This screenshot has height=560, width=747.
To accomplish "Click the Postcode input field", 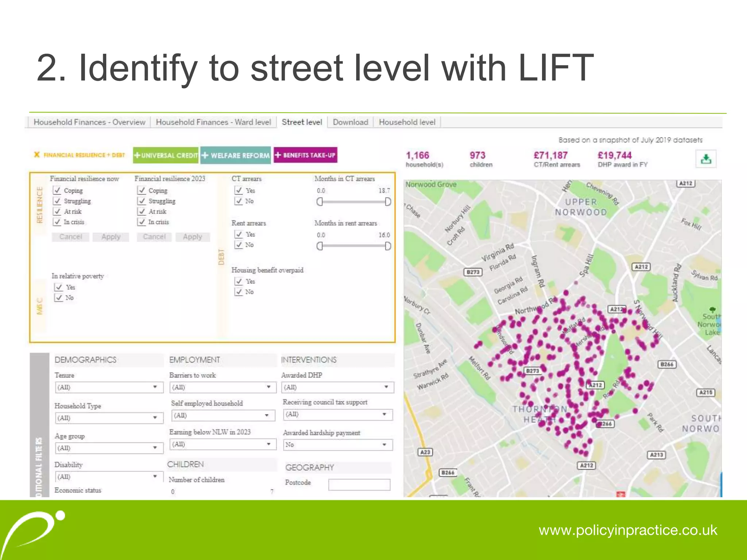I will pyautogui.click(x=359, y=485).
